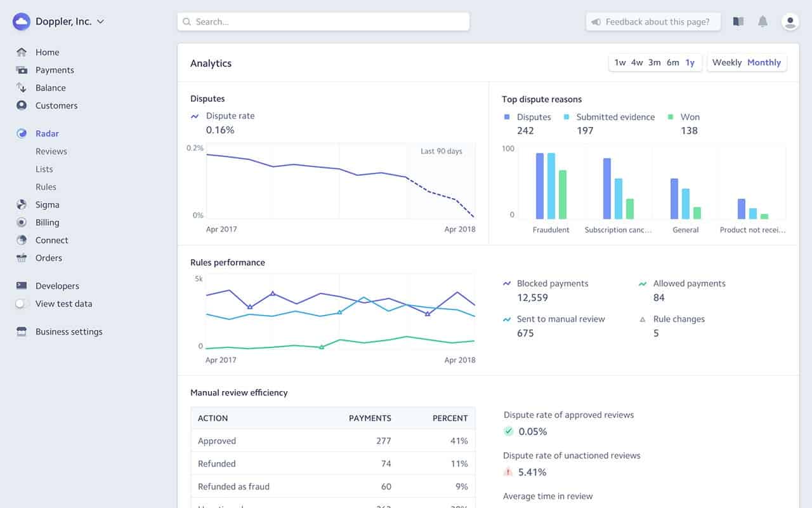Go to the Rules submenu item

tap(46, 187)
